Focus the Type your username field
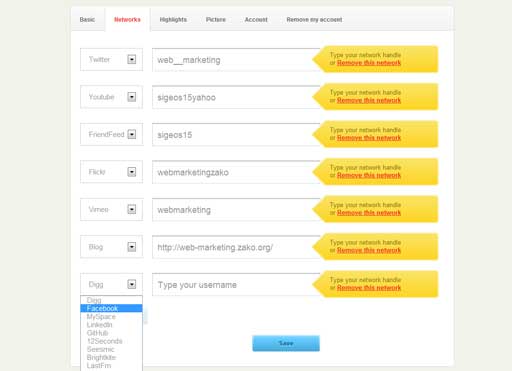 point(236,285)
